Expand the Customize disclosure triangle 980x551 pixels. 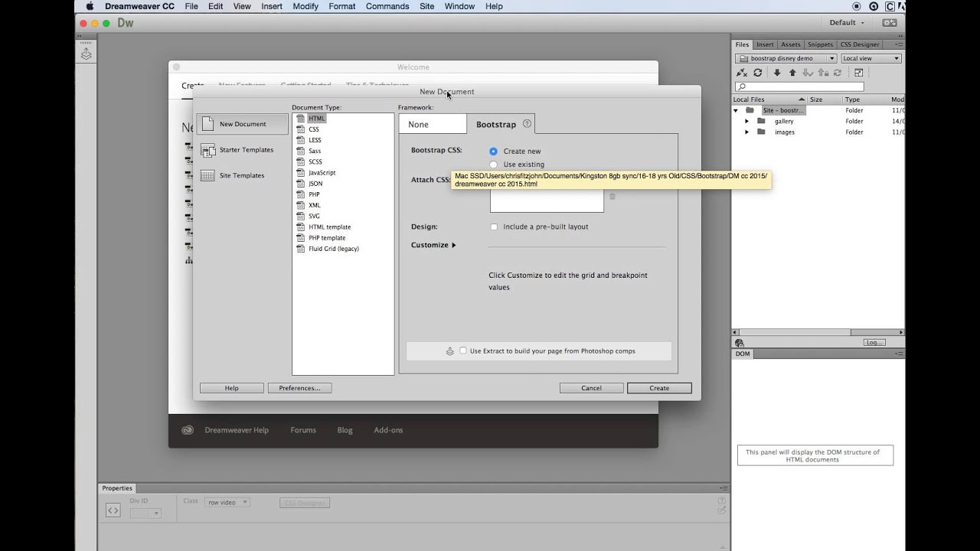453,245
